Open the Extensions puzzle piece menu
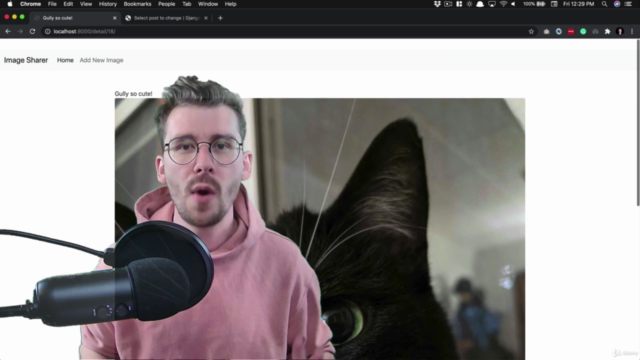This screenshot has width=640, height=360. (x=607, y=31)
